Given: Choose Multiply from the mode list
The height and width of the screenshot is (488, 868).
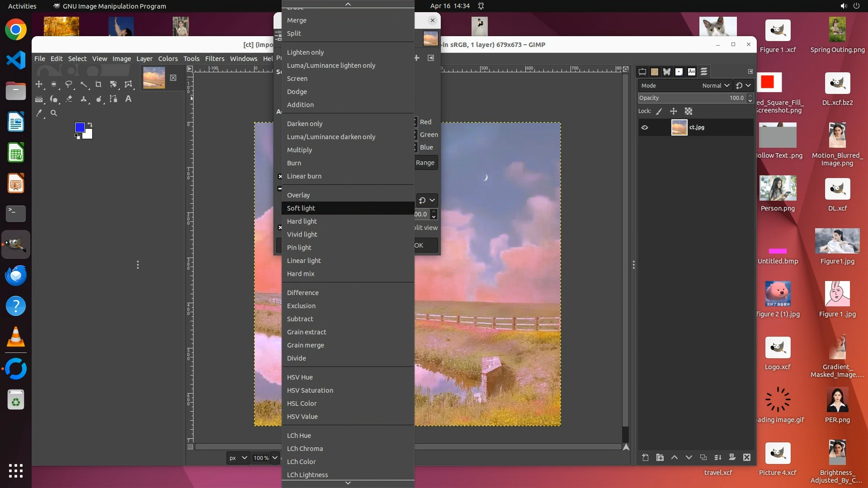Looking at the screenshot, I should 299,150.
